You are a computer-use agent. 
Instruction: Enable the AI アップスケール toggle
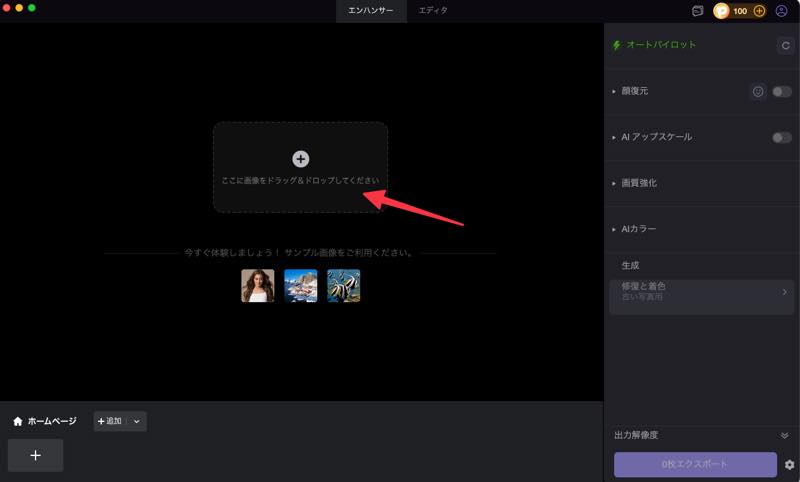pos(781,138)
